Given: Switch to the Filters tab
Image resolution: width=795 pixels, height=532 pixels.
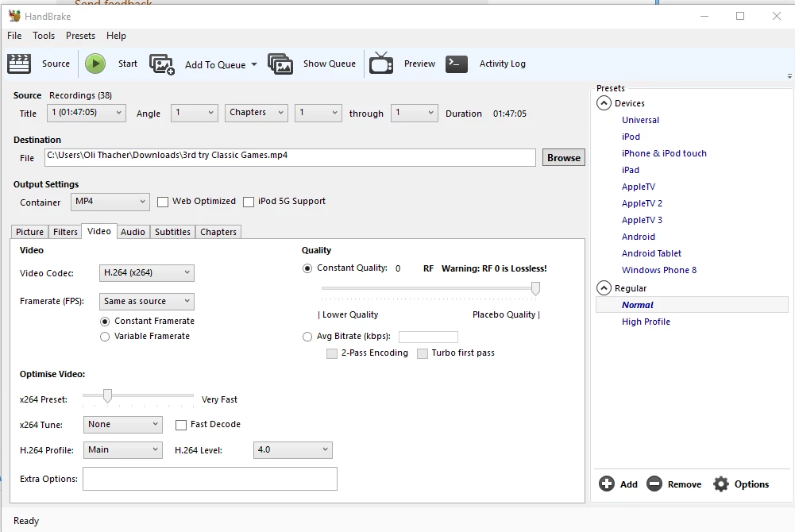Looking at the screenshot, I should (65, 232).
